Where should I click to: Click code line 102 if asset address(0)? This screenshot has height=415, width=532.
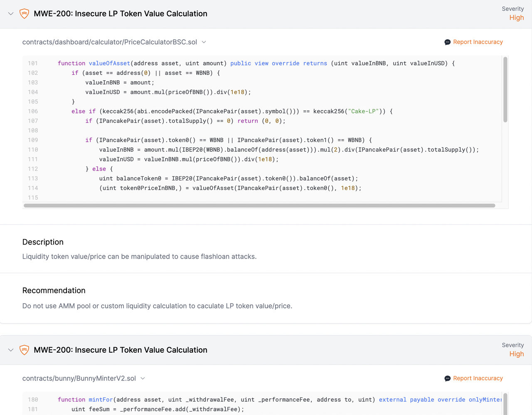click(146, 73)
